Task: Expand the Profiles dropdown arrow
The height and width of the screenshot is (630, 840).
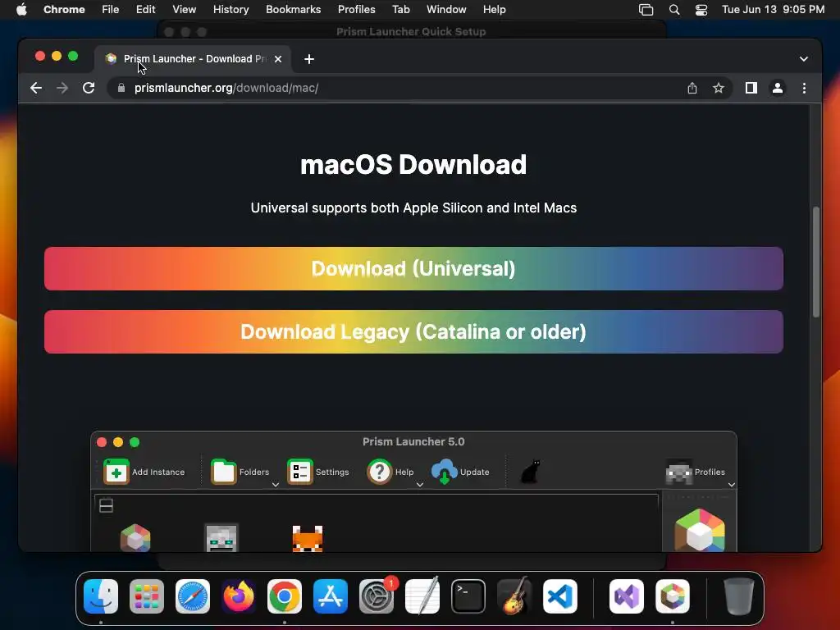Action: tap(731, 484)
